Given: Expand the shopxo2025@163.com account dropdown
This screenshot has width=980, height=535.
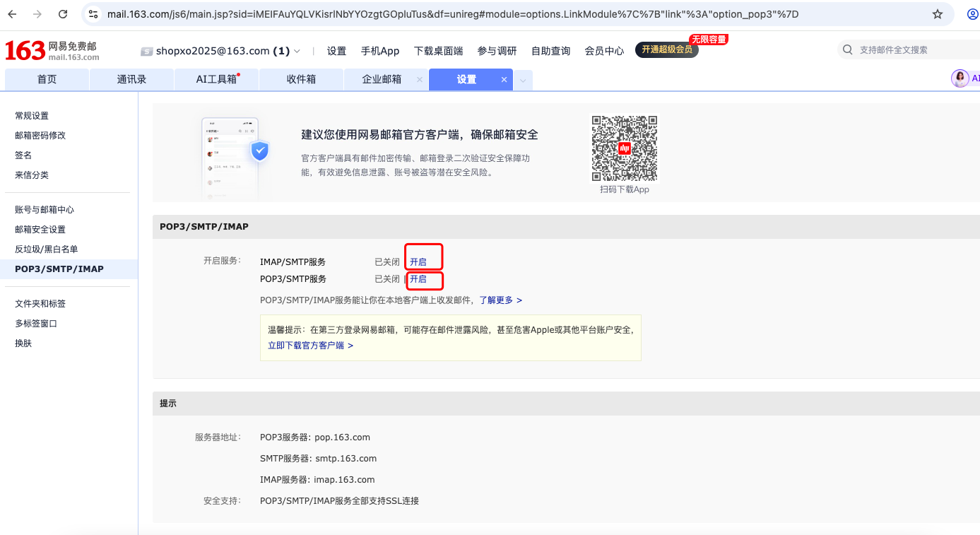Looking at the screenshot, I should [x=297, y=51].
